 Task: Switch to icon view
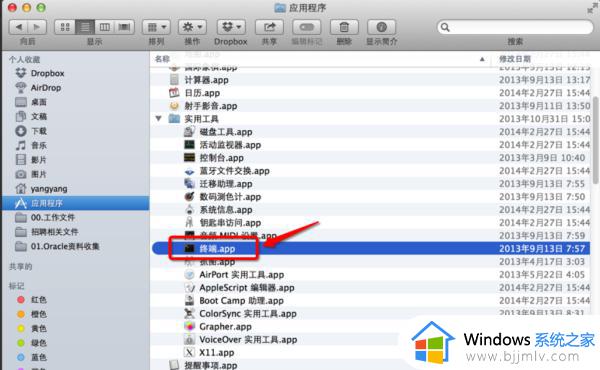pyautogui.click(x=65, y=27)
